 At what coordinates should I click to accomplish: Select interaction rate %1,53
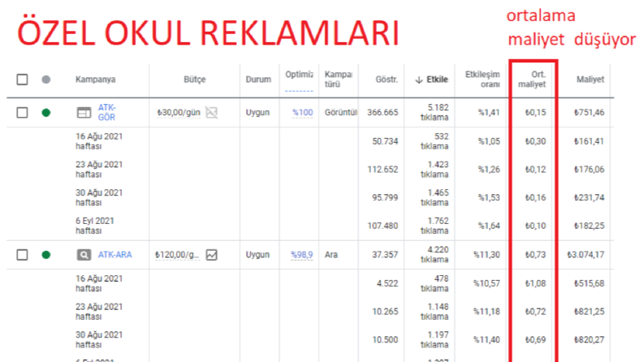489,198
